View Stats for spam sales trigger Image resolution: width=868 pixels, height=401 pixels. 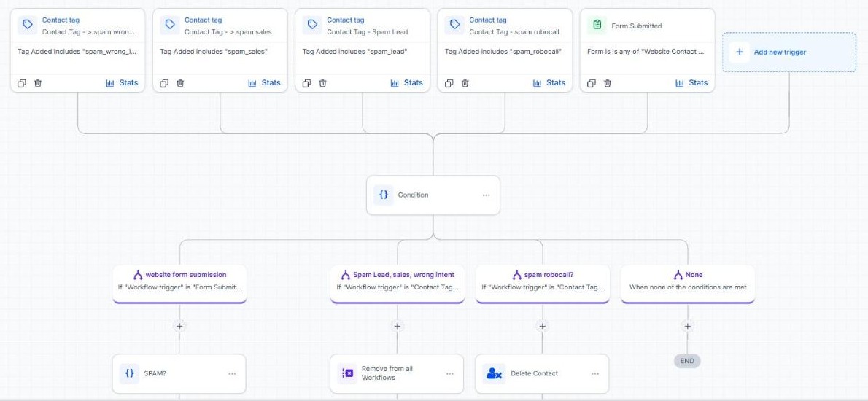[264, 83]
